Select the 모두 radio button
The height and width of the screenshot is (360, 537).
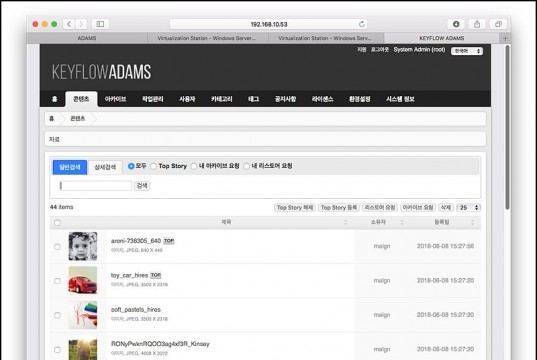131,166
